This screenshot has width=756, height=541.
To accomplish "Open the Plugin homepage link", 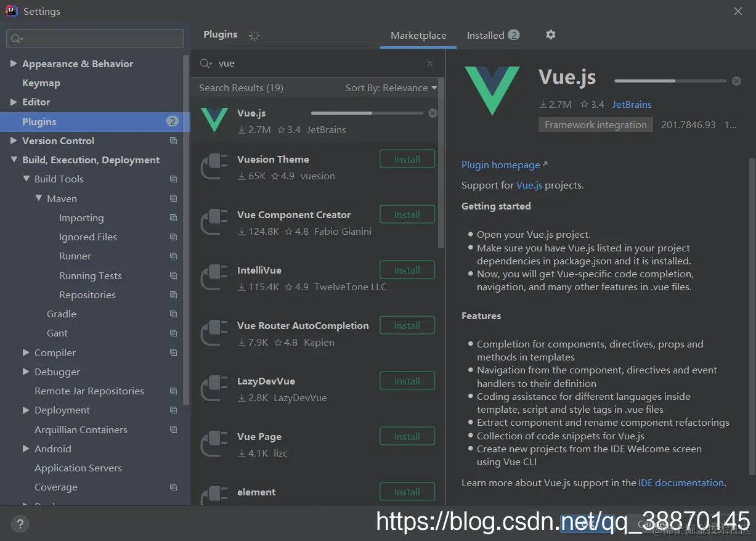I will [504, 165].
